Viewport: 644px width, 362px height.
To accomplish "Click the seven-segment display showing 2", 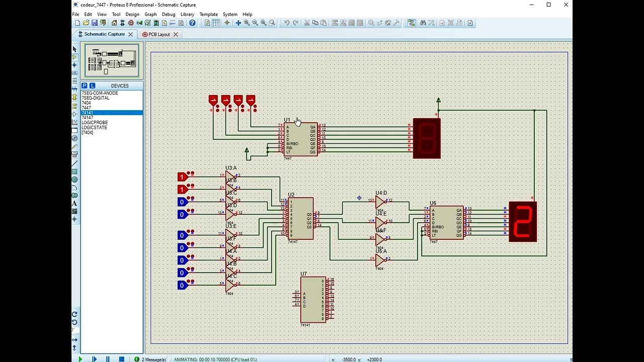I will click(523, 222).
